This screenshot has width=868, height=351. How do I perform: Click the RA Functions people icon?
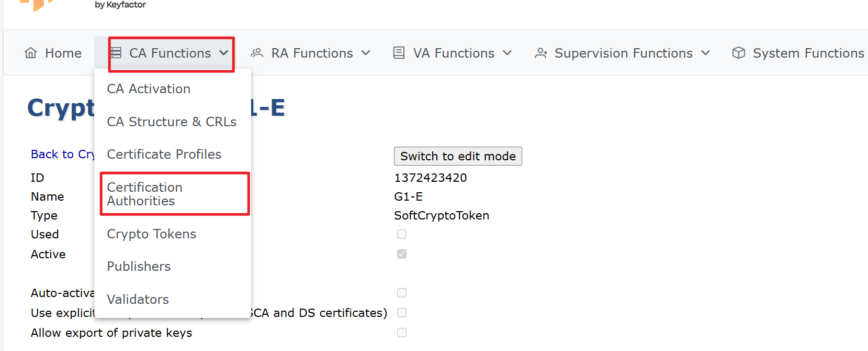coord(256,53)
